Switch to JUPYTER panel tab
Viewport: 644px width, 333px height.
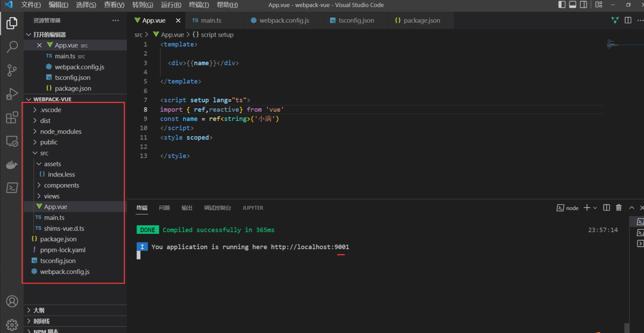pos(253,208)
